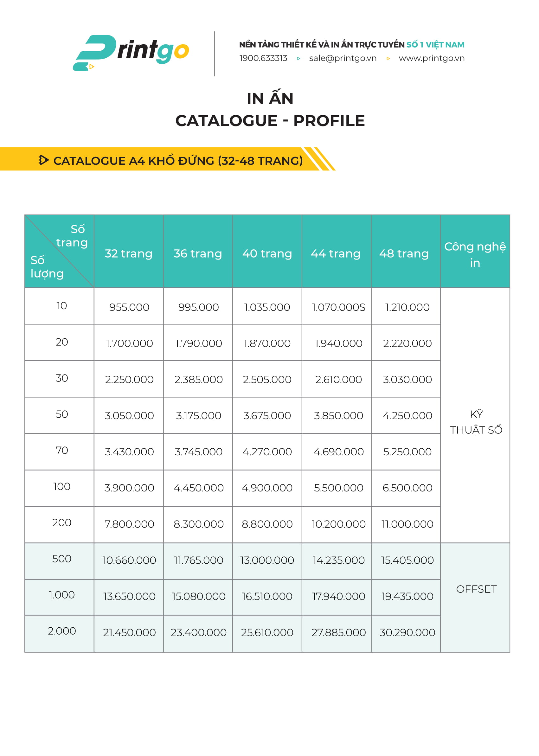Open the sale@printgo.vn email link
Image resolution: width=539 pixels, height=756 pixels.
click(x=343, y=58)
